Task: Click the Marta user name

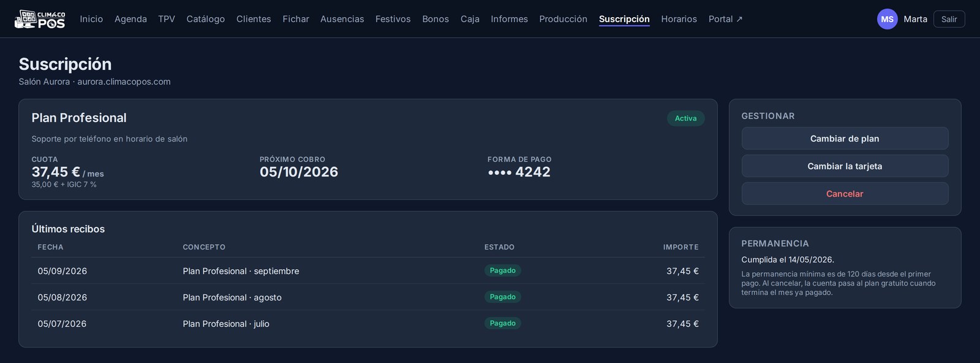Action: 915,19
